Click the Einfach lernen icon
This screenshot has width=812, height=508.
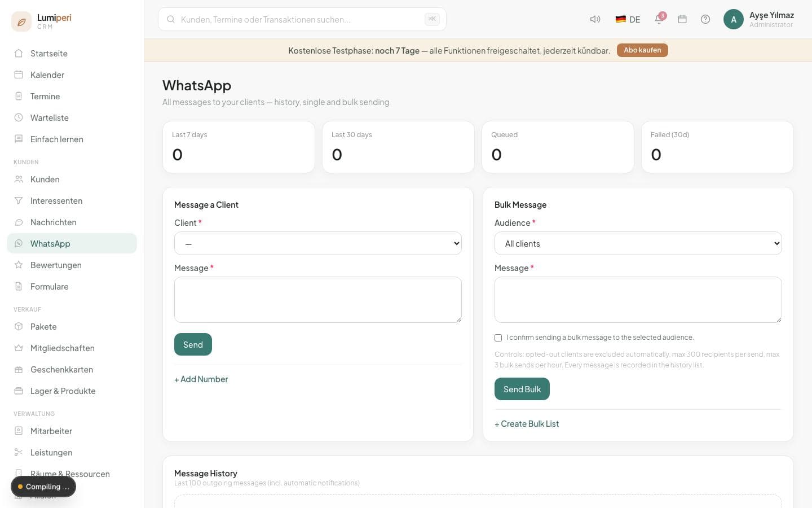(x=19, y=139)
